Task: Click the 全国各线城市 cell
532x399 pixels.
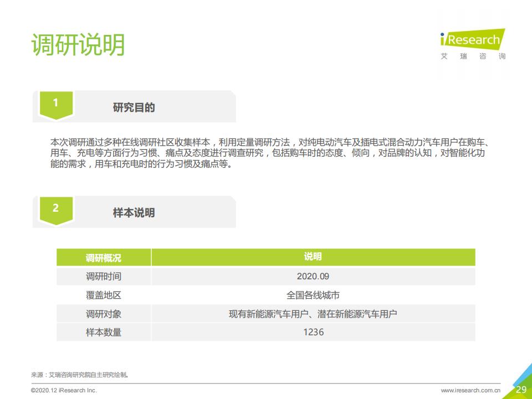Action: [313, 295]
